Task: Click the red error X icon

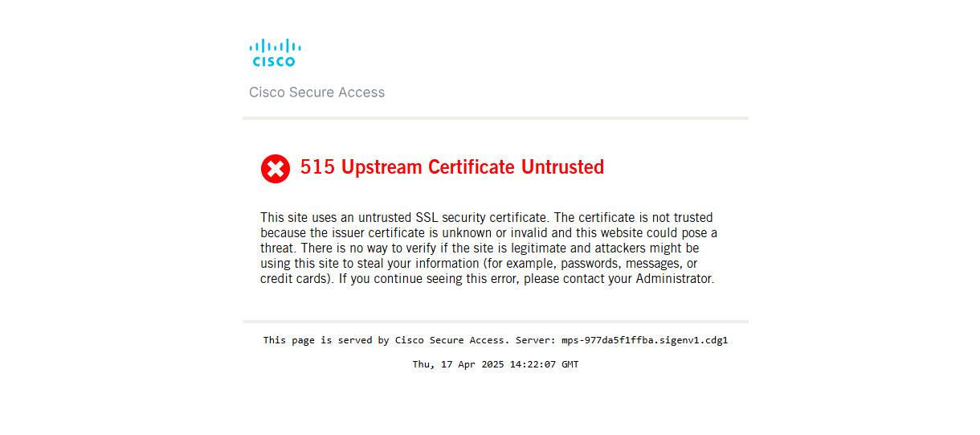Action: [x=275, y=169]
